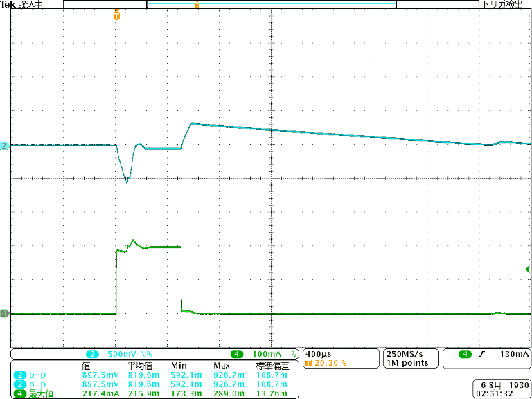Click the channel 4 ground reference marker
The image size is (532, 399).
point(4,314)
